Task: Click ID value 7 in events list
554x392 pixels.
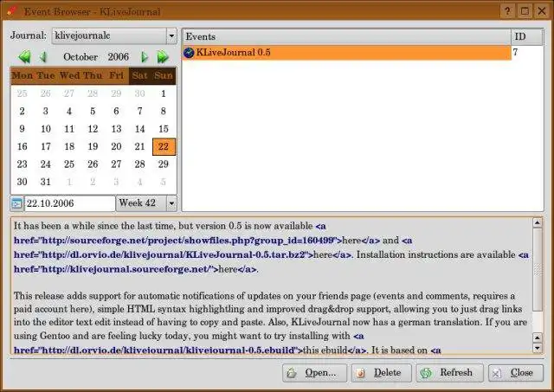Action: coord(516,52)
